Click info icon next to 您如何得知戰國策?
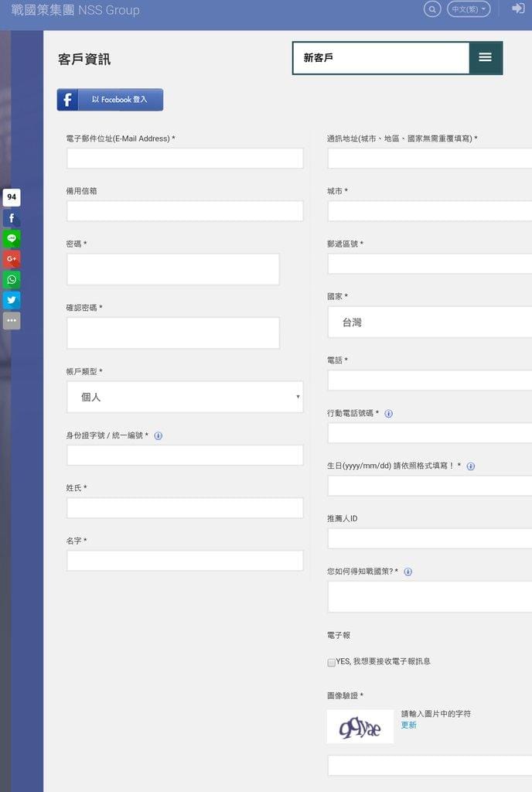 (408, 572)
